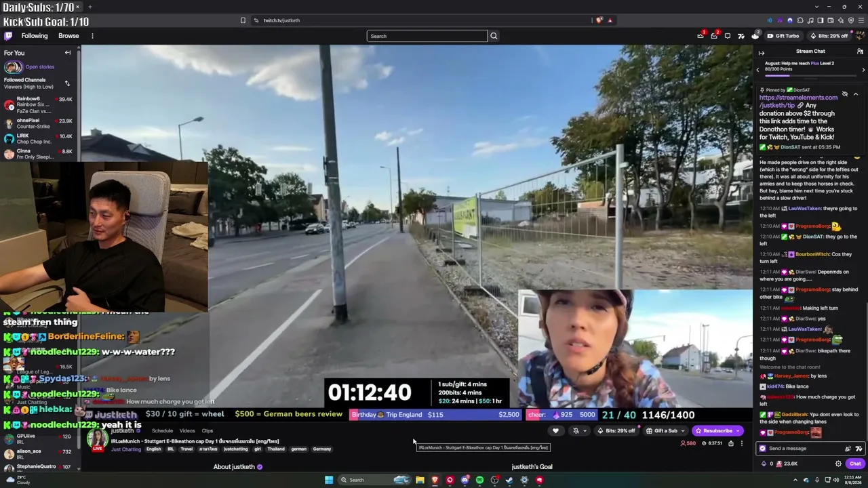
Task: Select the English stream tag
Action: coord(154,449)
